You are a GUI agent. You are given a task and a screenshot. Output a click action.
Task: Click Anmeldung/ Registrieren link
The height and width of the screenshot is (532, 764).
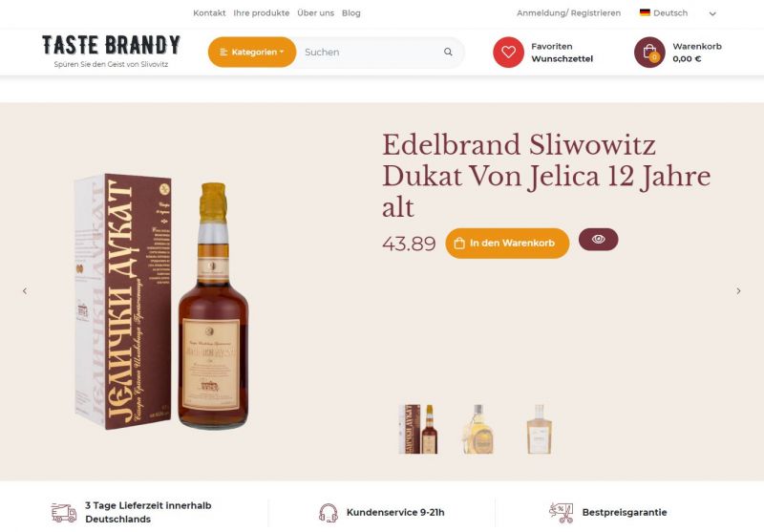click(x=568, y=13)
